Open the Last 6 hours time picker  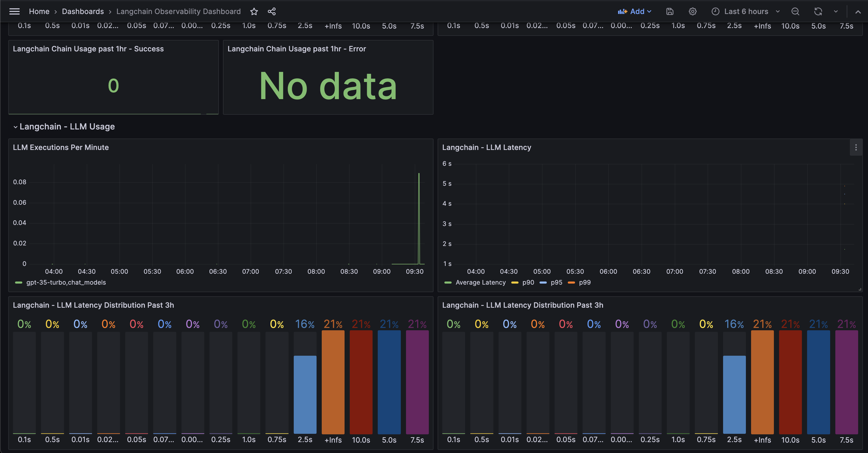click(x=746, y=11)
